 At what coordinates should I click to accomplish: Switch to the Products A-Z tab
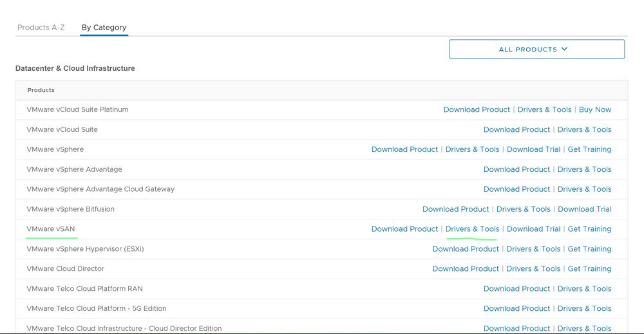click(x=41, y=28)
